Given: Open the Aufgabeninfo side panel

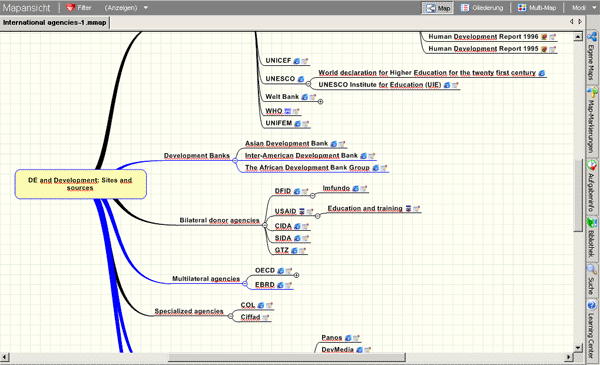Looking at the screenshot, I should point(592,186).
